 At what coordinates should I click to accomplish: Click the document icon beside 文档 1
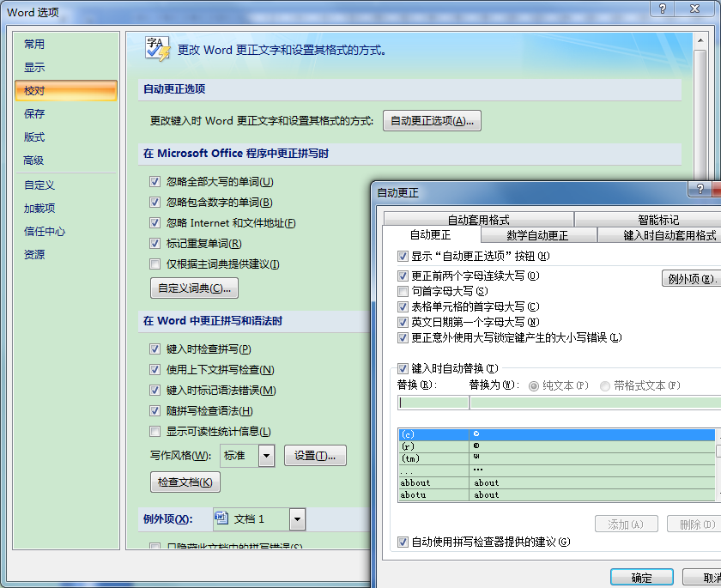tap(221, 518)
